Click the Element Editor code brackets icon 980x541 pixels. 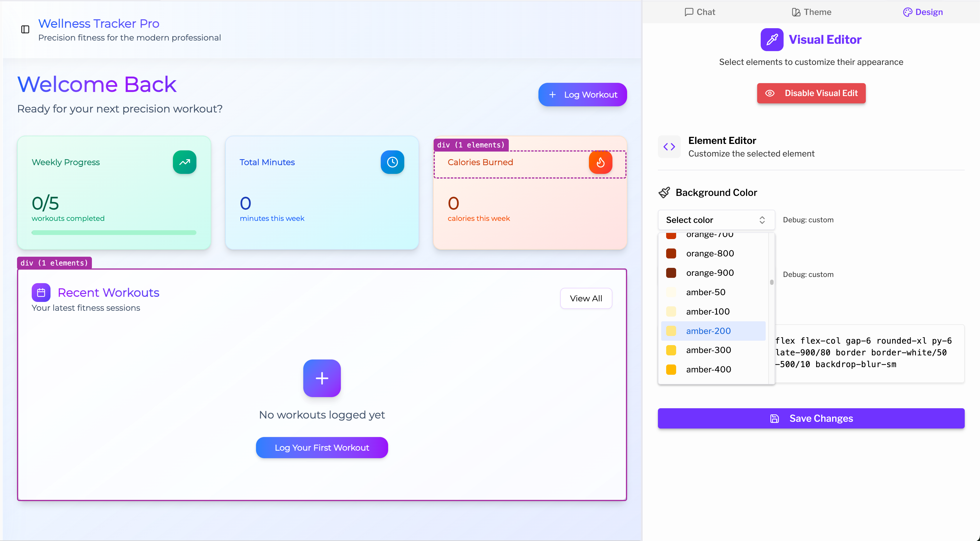point(669,147)
